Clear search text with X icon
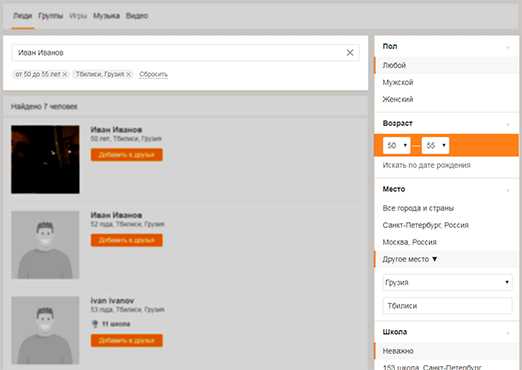The image size is (522, 370). 350,53
